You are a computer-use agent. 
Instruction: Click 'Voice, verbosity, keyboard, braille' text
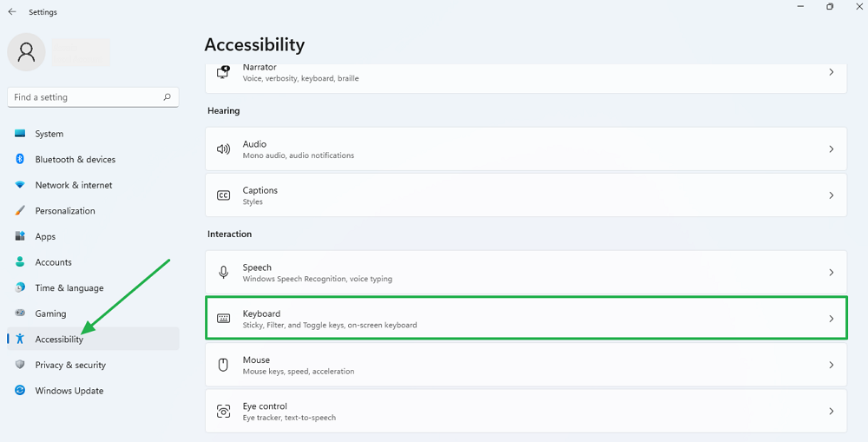pos(300,79)
